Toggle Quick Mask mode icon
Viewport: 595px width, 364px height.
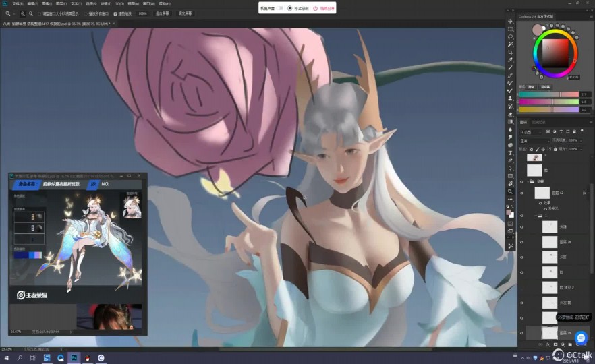click(x=511, y=224)
